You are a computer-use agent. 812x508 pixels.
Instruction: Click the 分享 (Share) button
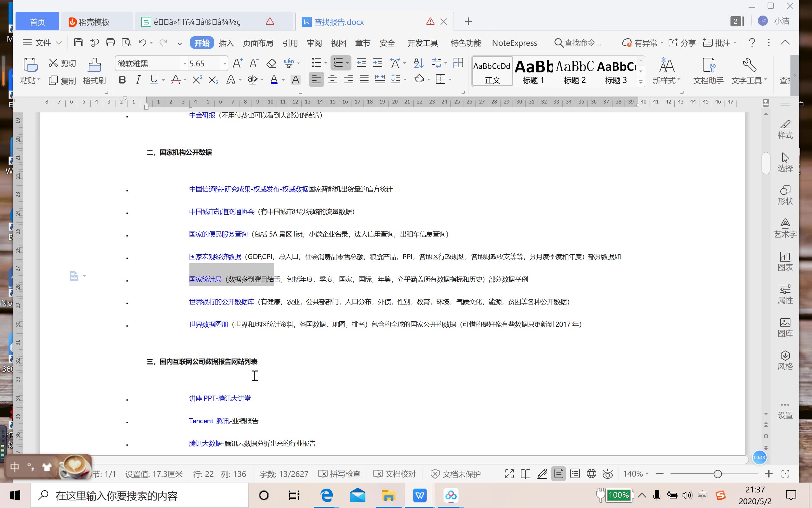[x=682, y=43]
